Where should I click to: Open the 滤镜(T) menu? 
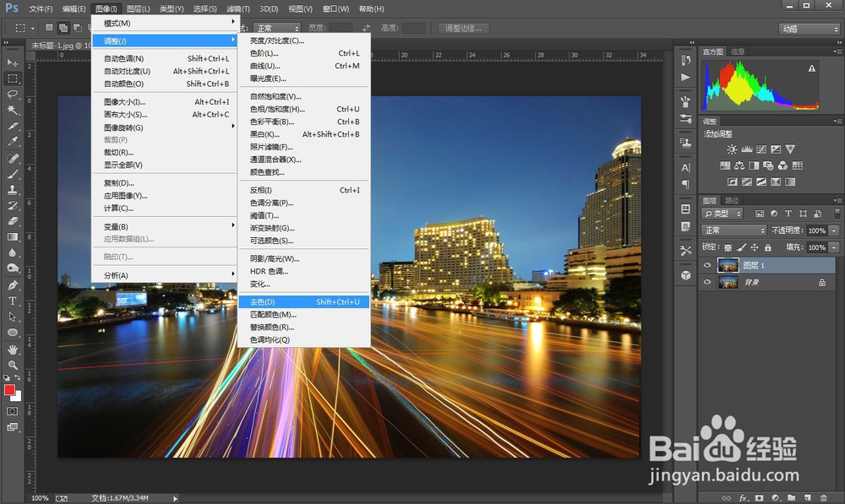pyautogui.click(x=238, y=8)
